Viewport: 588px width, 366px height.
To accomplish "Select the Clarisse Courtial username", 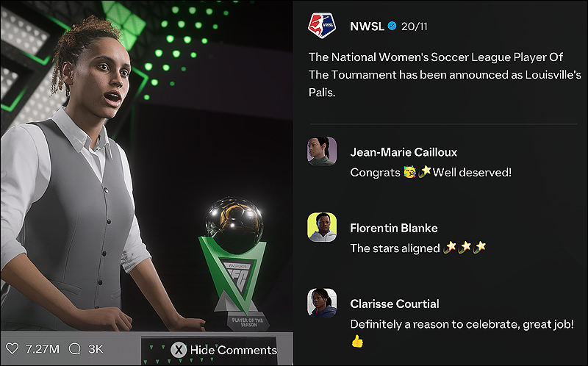I will [395, 304].
